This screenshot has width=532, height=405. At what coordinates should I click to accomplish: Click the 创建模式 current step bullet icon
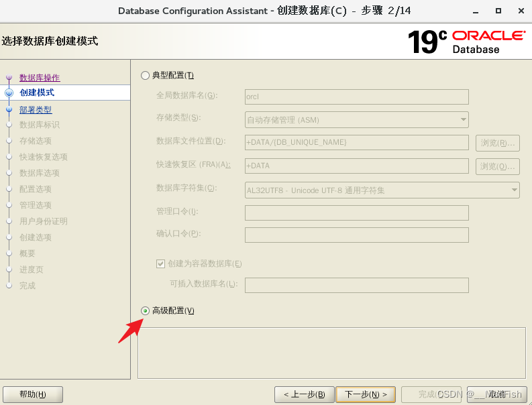click(9, 93)
